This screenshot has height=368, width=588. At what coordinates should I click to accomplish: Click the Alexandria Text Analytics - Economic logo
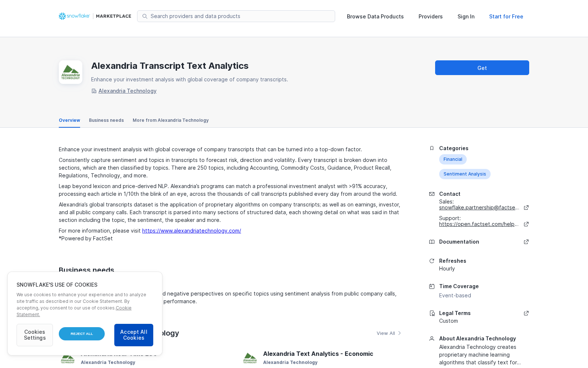coord(250,358)
